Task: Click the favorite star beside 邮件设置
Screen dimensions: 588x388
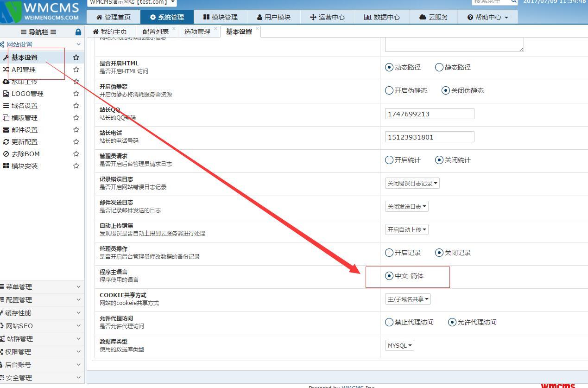Action: (x=76, y=130)
